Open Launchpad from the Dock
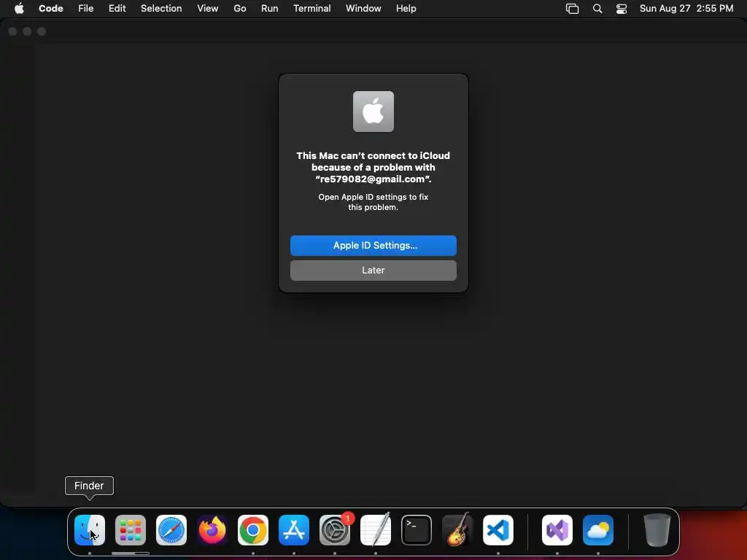The image size is (747, 560). pyautogui.click(x=131, y=530)
